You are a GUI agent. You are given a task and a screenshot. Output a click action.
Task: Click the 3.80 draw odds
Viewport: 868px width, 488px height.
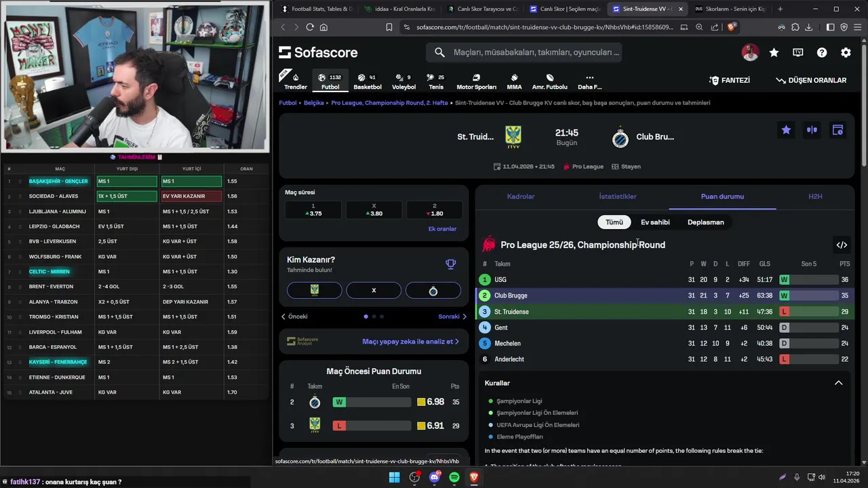374,210
